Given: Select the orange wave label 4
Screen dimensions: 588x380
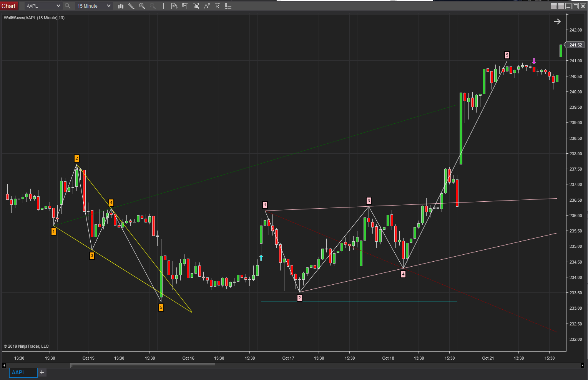Looking at the screenshot, I should (111, 202).
